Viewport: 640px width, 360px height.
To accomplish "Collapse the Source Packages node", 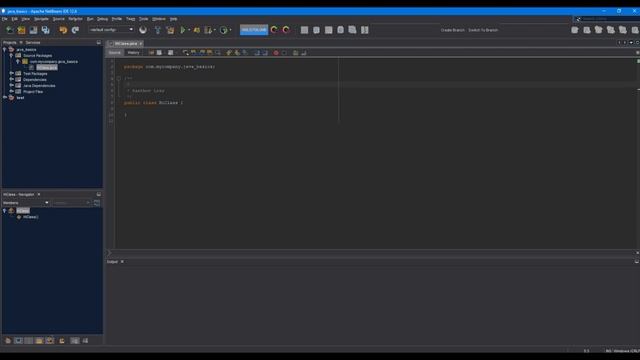I will coord(11,56).
